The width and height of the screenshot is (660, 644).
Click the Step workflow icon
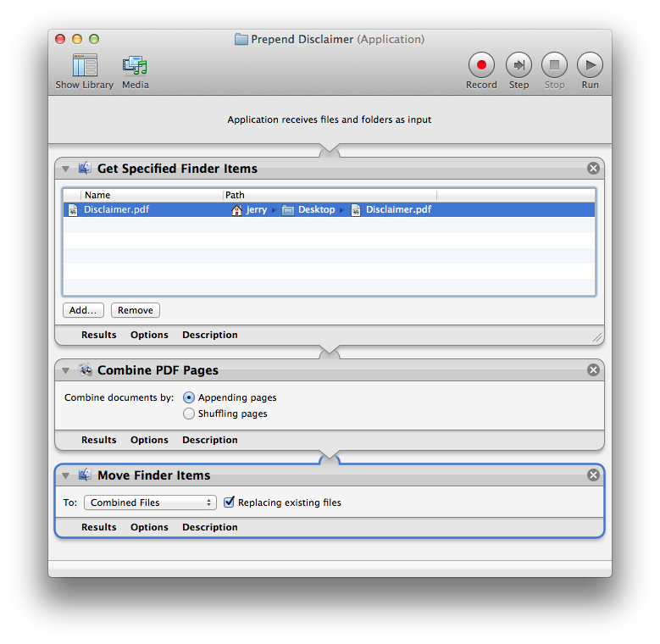click(x=519, y=65)
